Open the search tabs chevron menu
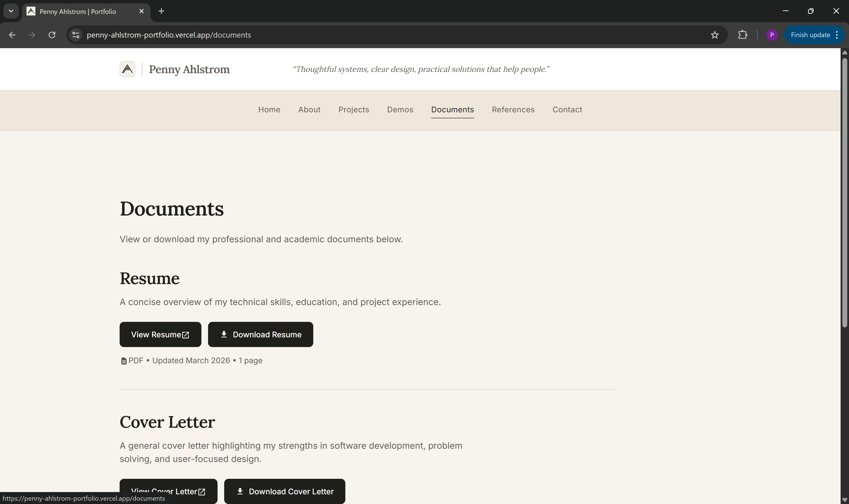This screenshot has width=849, height=504. pyautogui.click(x=11, y=11)
